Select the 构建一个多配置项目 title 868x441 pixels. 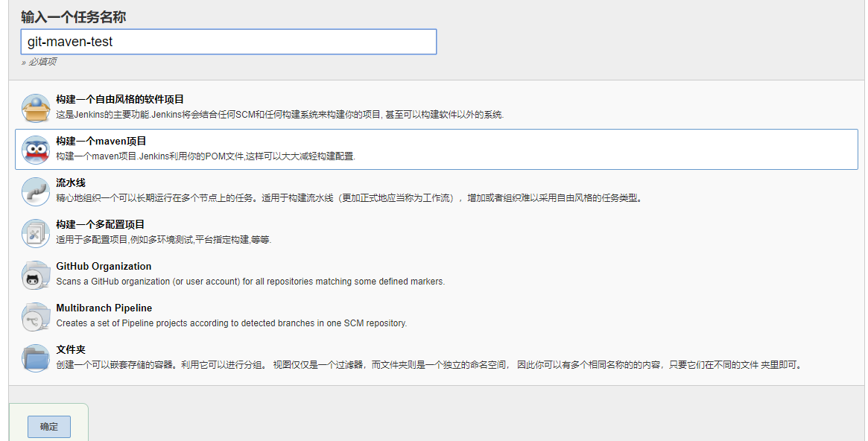(101, 224)
